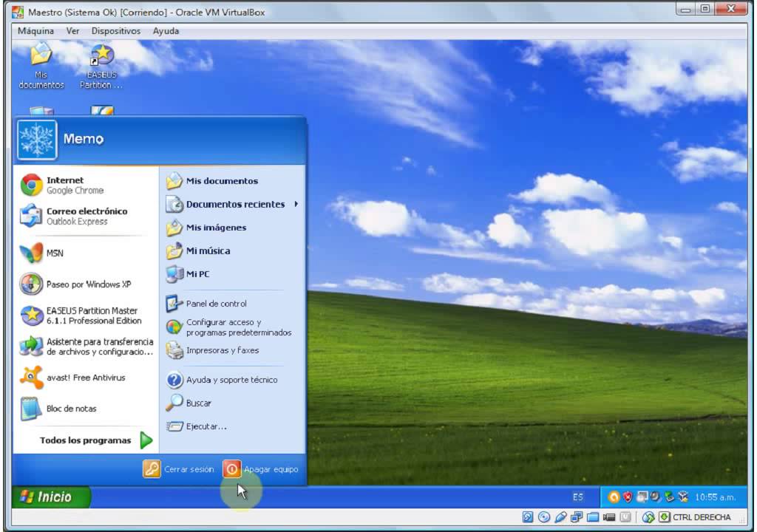Viewport: 757px width, 532px height.
Task: Expand Documentos recientes submenu
Action: pyautogui.click(x=233, y=204)
